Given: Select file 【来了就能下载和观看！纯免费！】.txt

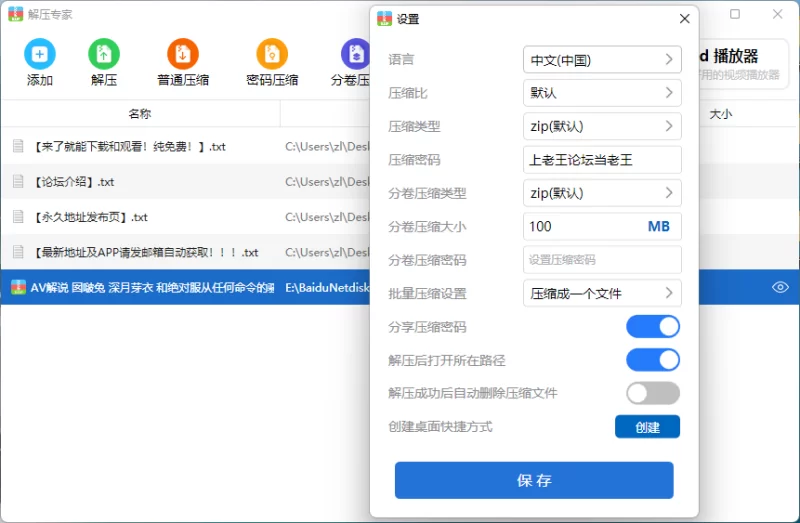Looking at the screenshot, I should pos(130,146).
